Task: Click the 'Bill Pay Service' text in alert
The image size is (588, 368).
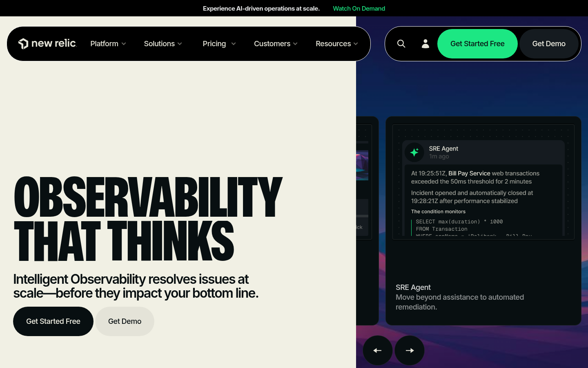Action: 469,173
